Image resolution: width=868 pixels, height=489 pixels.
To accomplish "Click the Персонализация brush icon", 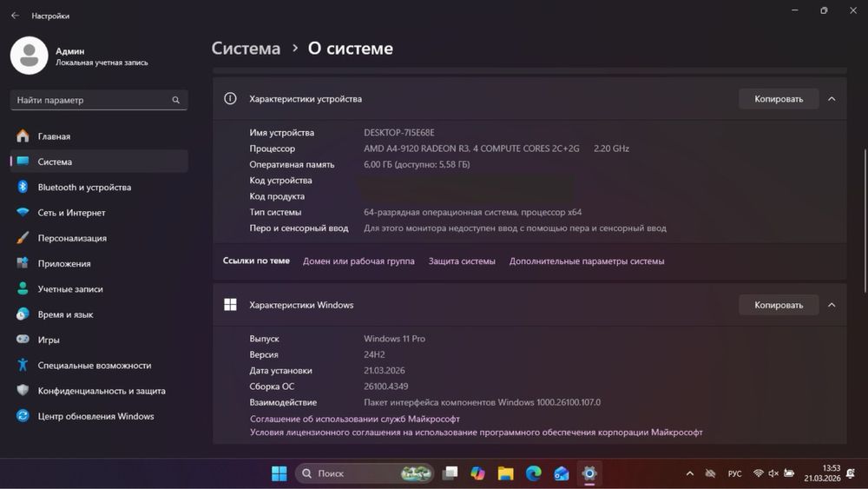I will pos(23,238).
